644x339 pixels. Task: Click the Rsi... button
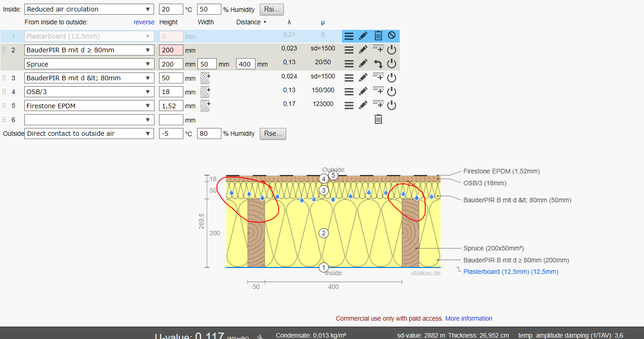click(272, 9)
